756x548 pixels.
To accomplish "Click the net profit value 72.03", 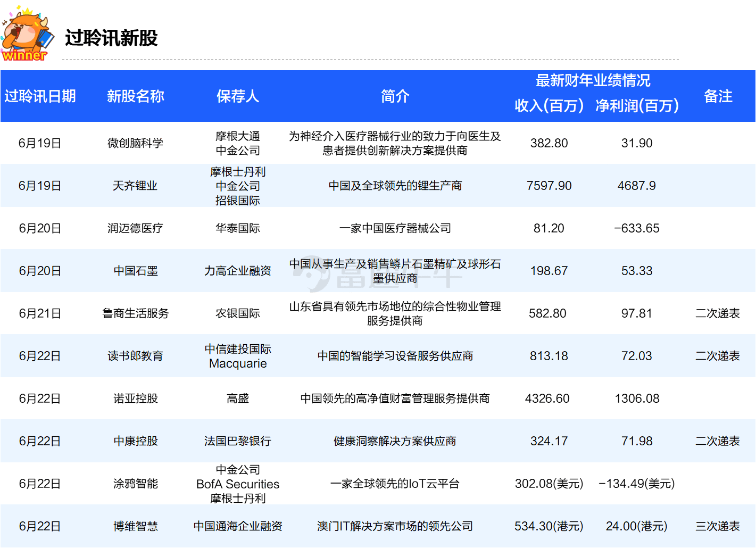I will click(637, 356).
